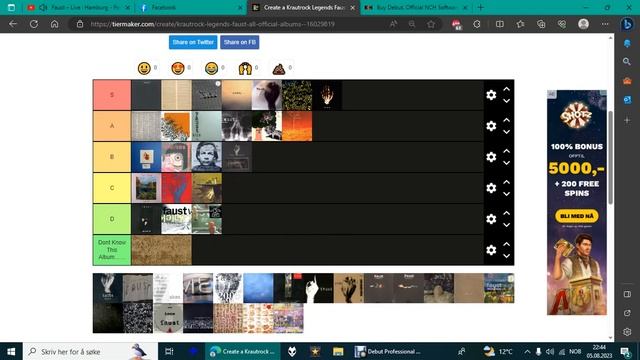The width and height of the screenshot is (640, 360).
Task: Move Dont Know This Album row down
Action: point(507,256)
